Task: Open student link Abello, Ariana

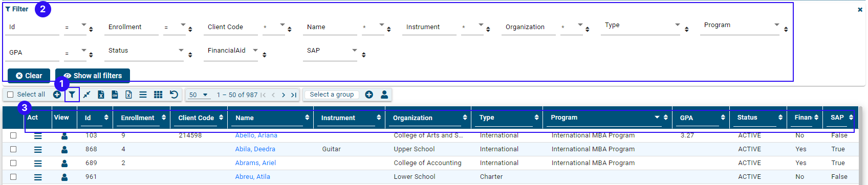Action: (x=256, y=135)
